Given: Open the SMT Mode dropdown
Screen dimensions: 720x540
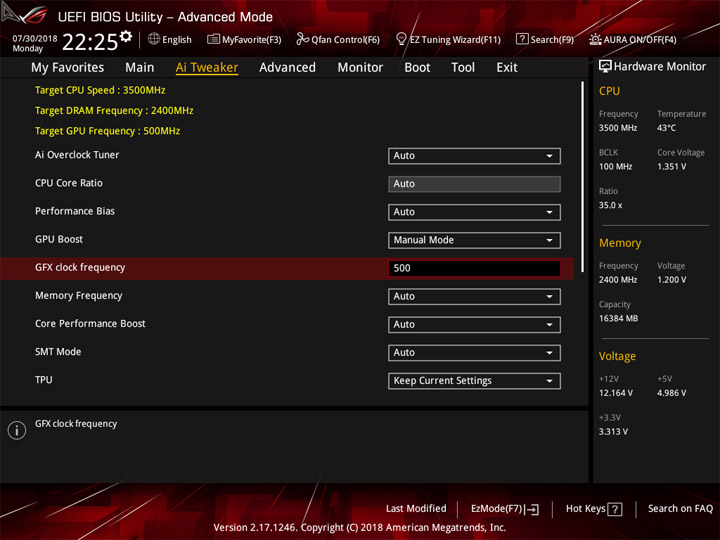Looking at the screenshot, I should click(x=474, y=353).
